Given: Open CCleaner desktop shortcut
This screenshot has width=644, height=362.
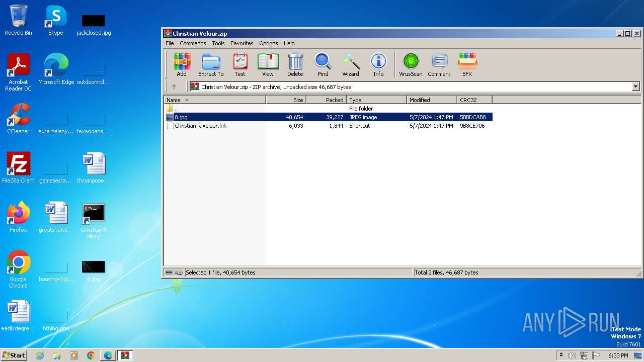Looking at the screenshot, I should tap(18, 119).
